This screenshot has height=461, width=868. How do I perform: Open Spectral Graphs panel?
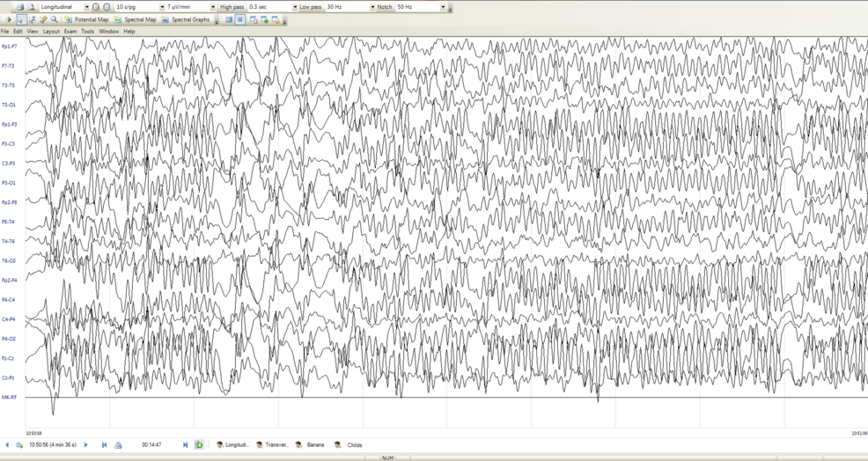coord(186,19)
